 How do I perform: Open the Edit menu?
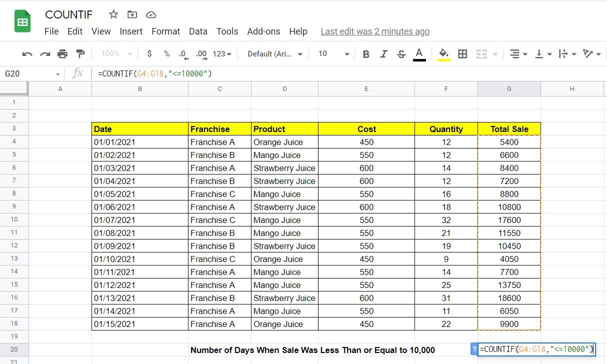tap(75, 31)
